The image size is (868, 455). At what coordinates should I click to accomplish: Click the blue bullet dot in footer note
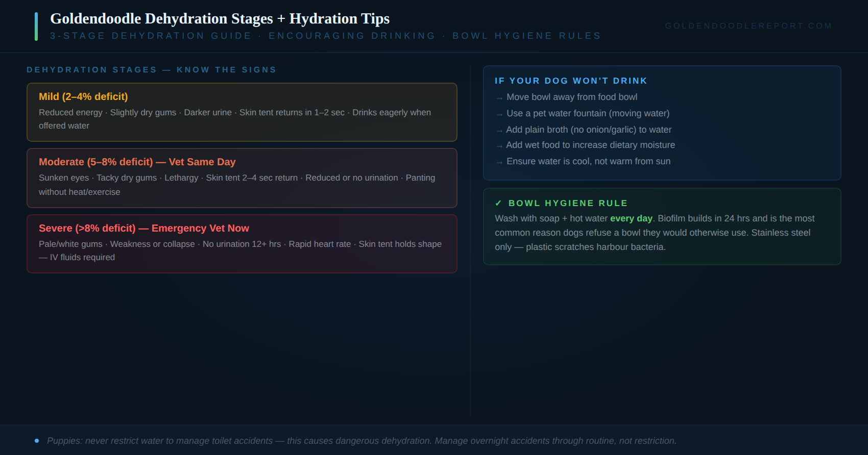coord(37,441)
